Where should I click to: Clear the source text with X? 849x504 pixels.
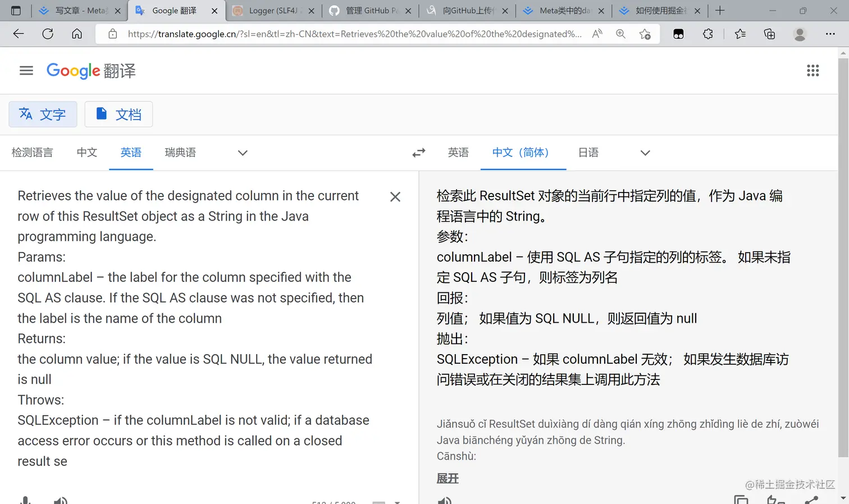pos(395,196)
